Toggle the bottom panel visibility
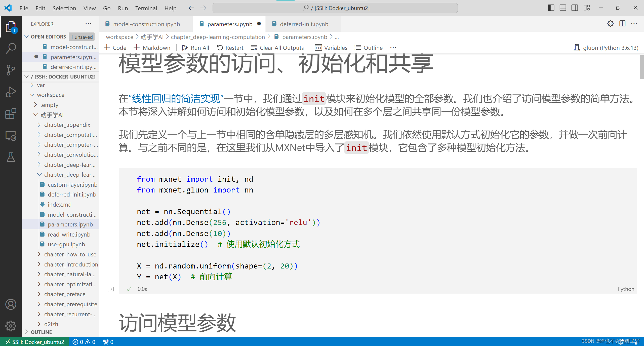Image resolution: width=644 pixels, height=346 pixels. point(562,8)
